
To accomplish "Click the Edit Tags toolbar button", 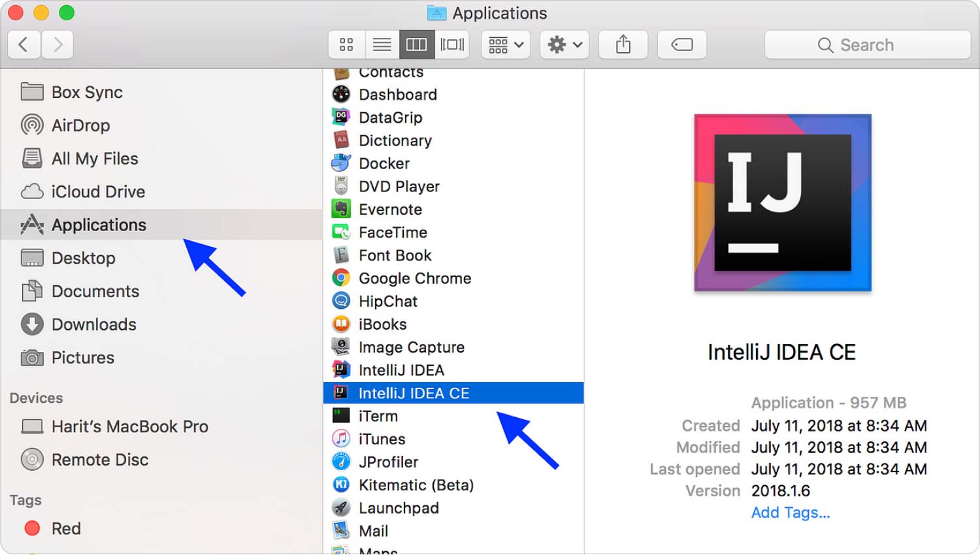I will [682, 45].
